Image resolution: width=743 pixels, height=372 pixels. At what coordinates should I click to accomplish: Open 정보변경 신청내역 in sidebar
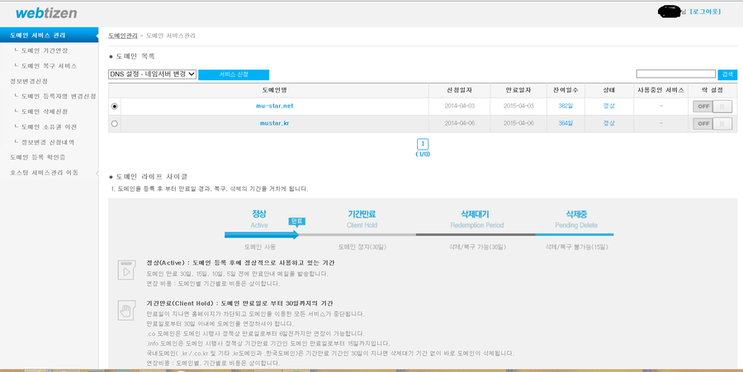pos(48,142)
